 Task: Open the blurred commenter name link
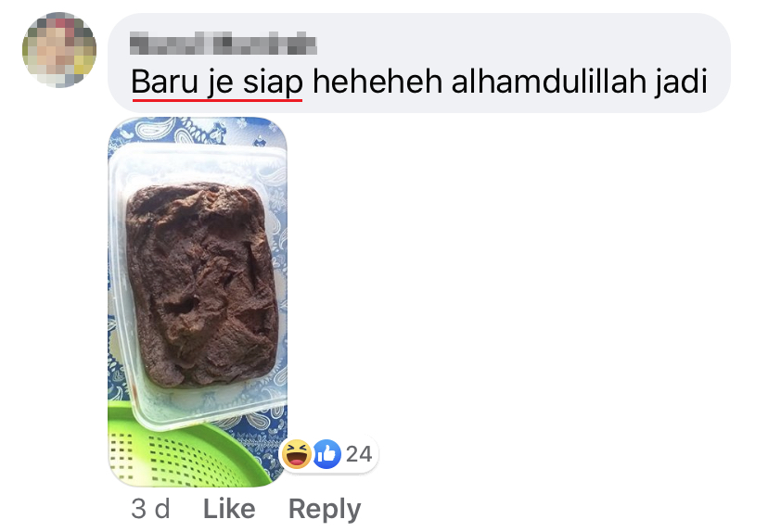click(x=224, y=43)
